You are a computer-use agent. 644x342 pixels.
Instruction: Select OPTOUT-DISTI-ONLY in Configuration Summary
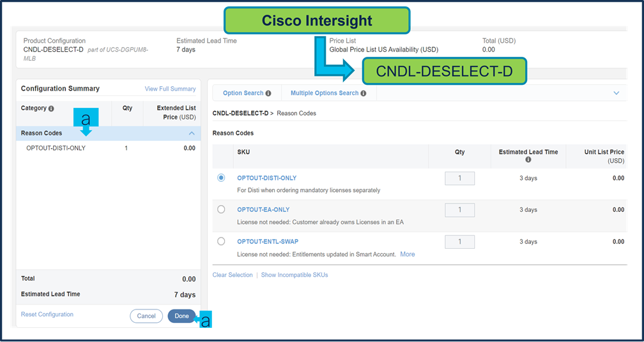[x=56, y=148]
